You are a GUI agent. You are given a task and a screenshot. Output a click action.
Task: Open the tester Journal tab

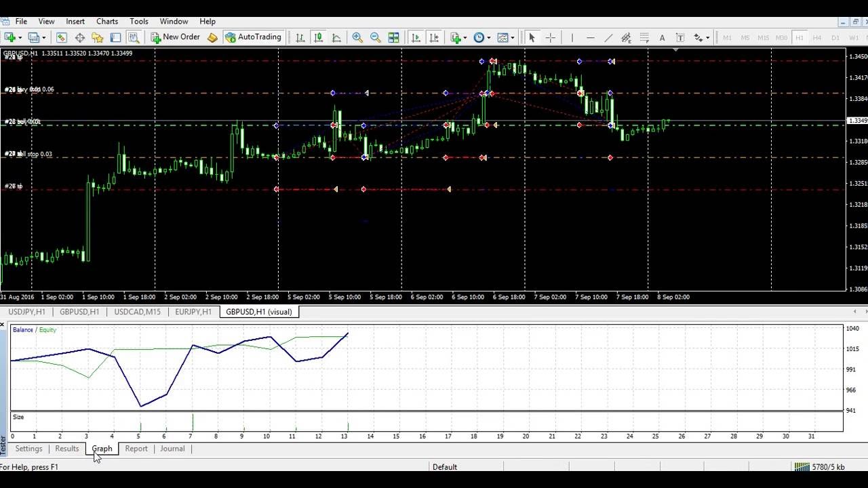tap(172, 449)
